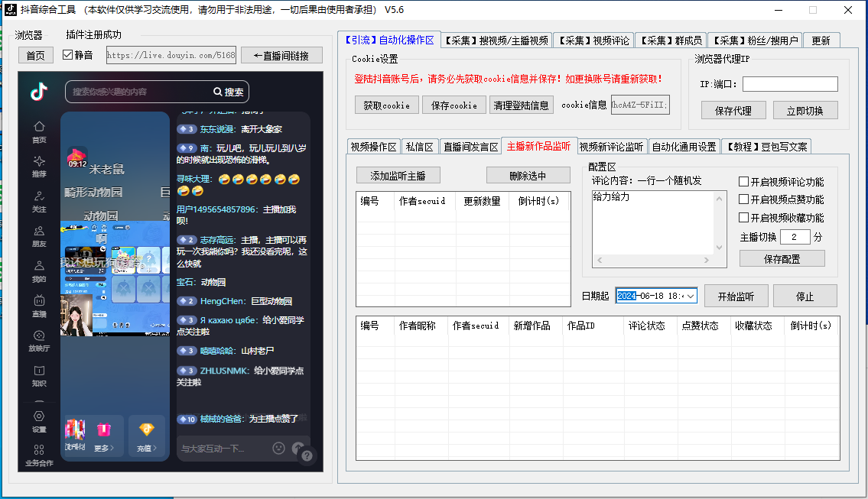Click the search magnifier 搜索 button
This screenshot has width=868, height=499.
point(229,92)
